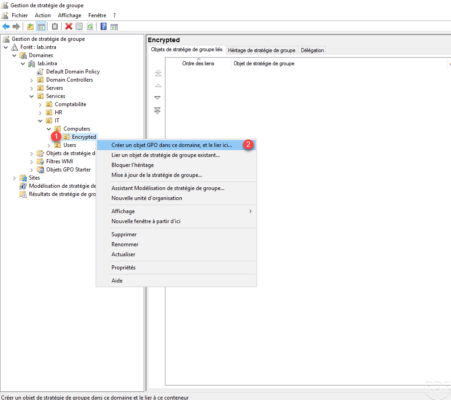Switch to Héritage de stratégie de groupe tab
Viewport: 451px width, 400px height.
tap(261, 50)
